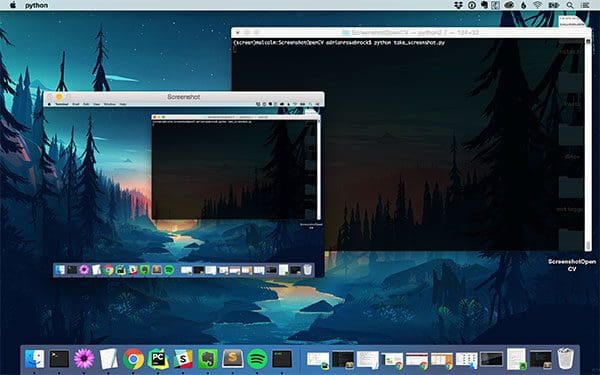The image size is (600, 375).
Task: Open Terminal icon beside Finder in Dock
Action: pos(59,359)
